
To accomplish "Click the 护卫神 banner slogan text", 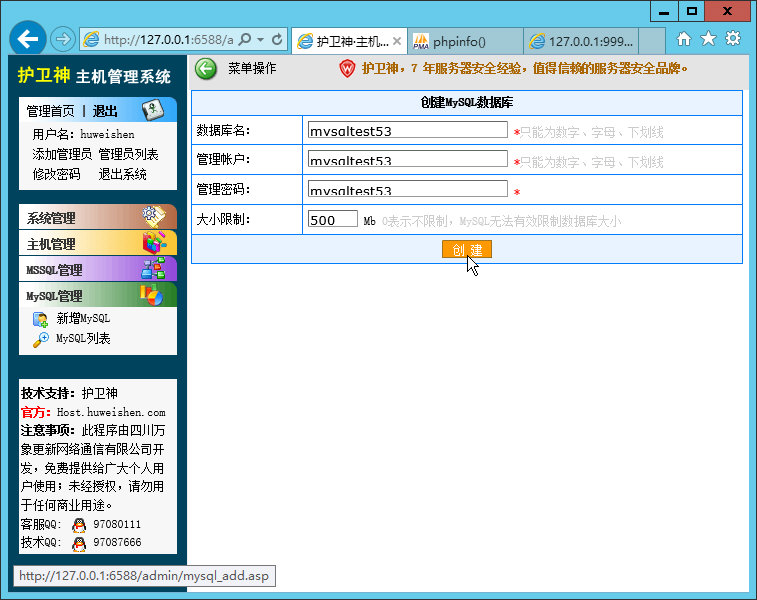I will coord(525,69).
